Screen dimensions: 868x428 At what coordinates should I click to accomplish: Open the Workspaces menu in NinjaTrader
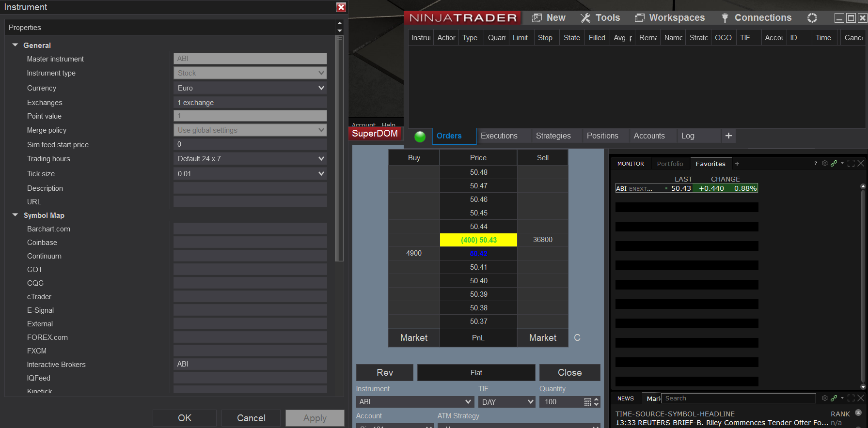[x=670, y=18]
